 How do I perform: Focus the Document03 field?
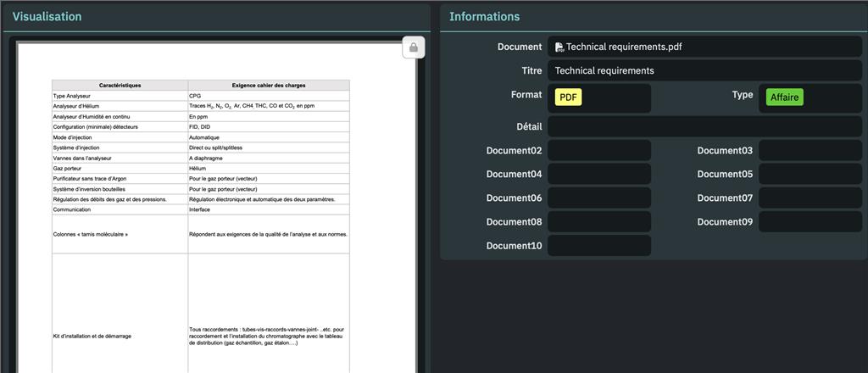pos(810,151)
